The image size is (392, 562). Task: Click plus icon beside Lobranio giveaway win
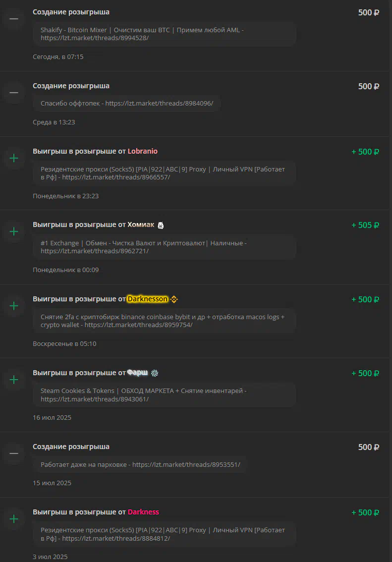(x=13, y=158)
